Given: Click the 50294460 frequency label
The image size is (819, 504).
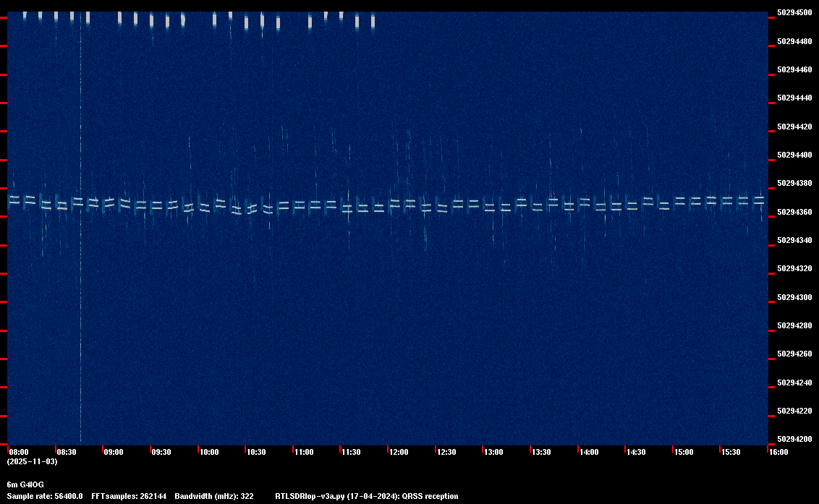Looking at the screenshot, I should pos(794,69).
